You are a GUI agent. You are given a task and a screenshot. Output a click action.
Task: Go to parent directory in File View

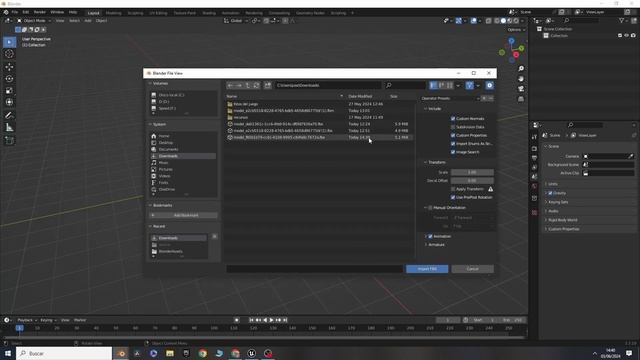(x=248, y=85)
